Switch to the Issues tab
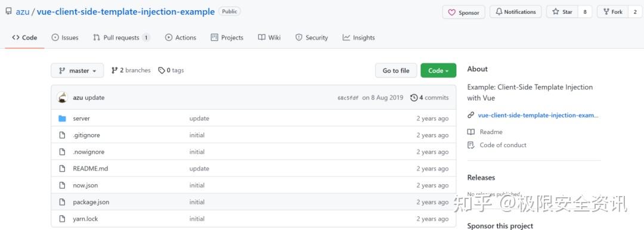Screen dimensions: 644x230 (x=65, y=38)
